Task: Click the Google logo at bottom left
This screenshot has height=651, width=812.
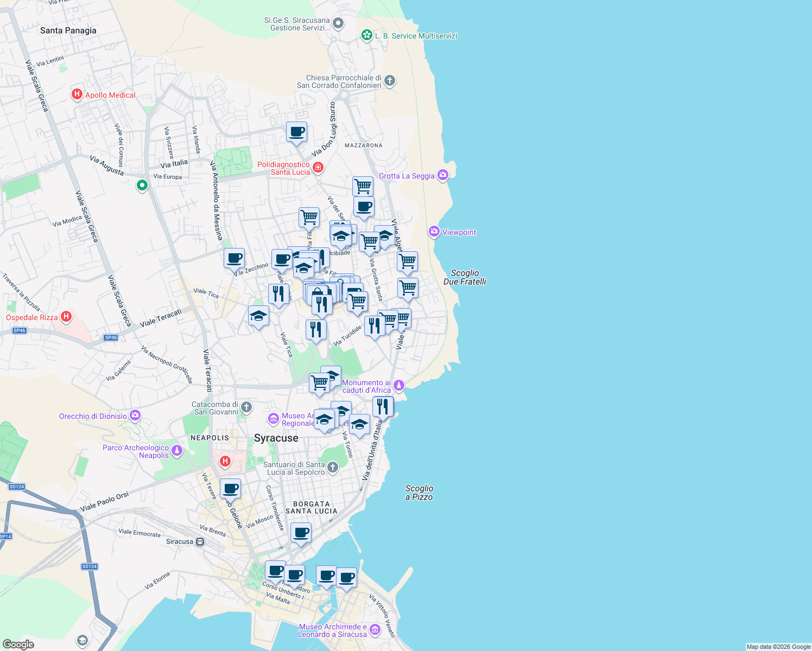Action: point(19,643)
